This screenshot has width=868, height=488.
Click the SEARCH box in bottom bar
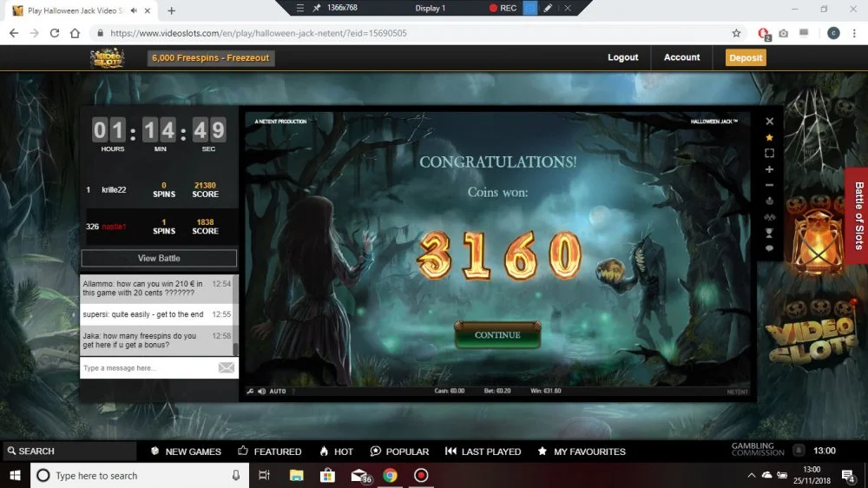(x=69, y=451)
